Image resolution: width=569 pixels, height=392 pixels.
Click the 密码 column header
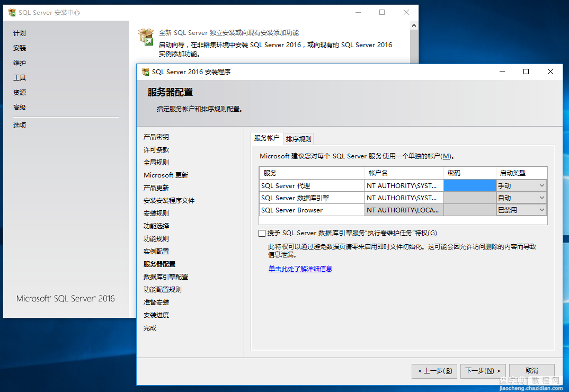pos(469,173)
